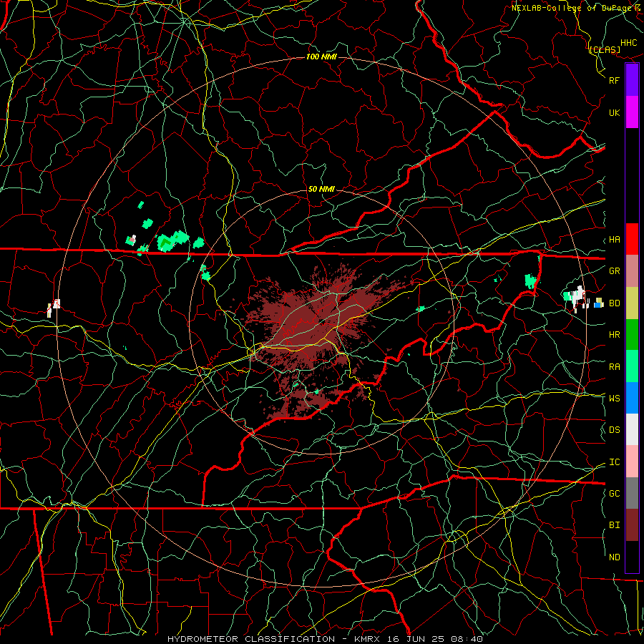Click the red HA legend color swatch
644x644 pixels.
pos(632,239)
